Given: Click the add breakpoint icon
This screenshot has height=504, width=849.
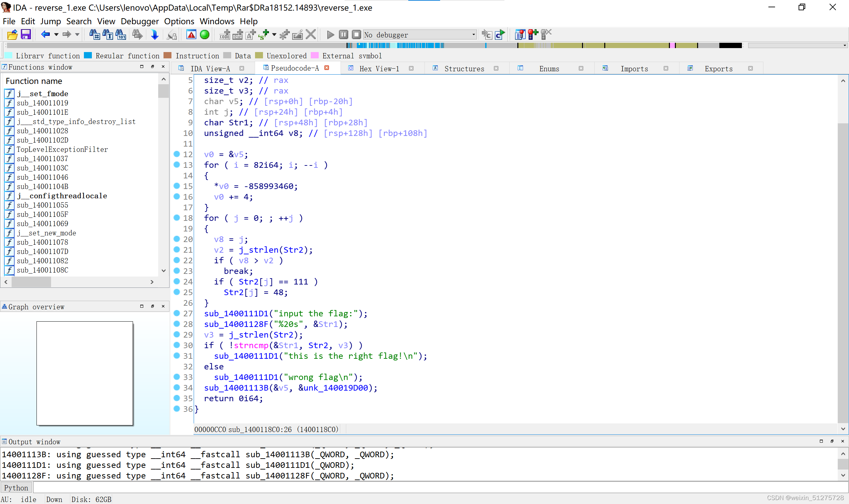Looking at the screenshot, I should click(x=533, y=34).
